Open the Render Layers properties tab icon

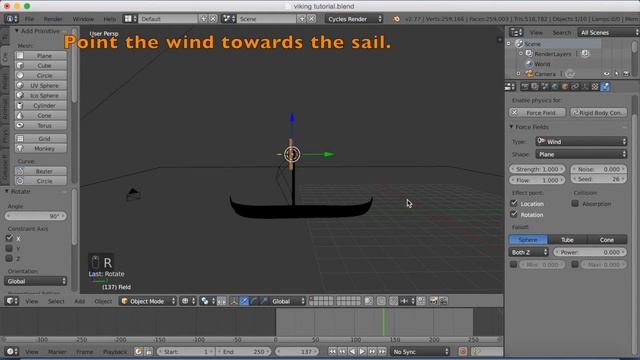534,87
